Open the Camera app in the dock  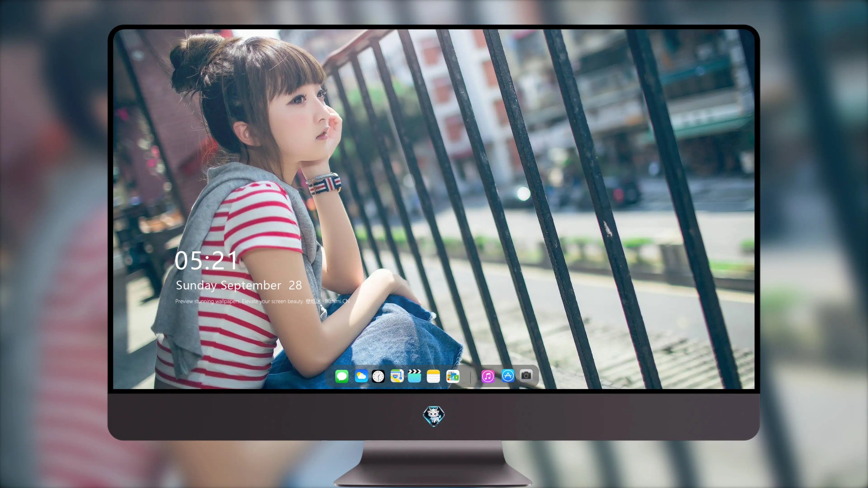pos(526,375)
